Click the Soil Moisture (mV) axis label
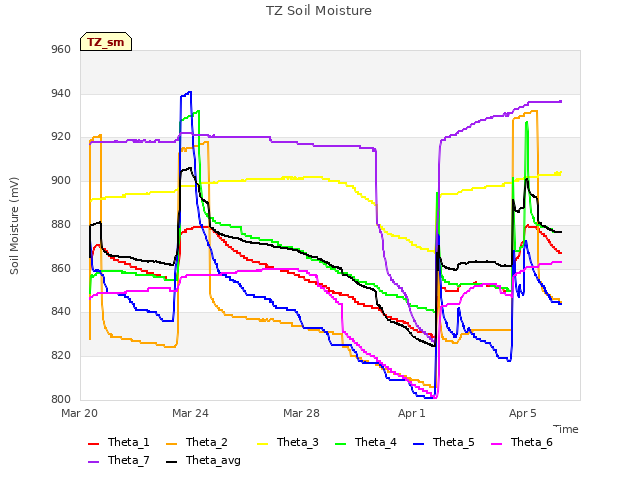 click(x=14, y=226)
